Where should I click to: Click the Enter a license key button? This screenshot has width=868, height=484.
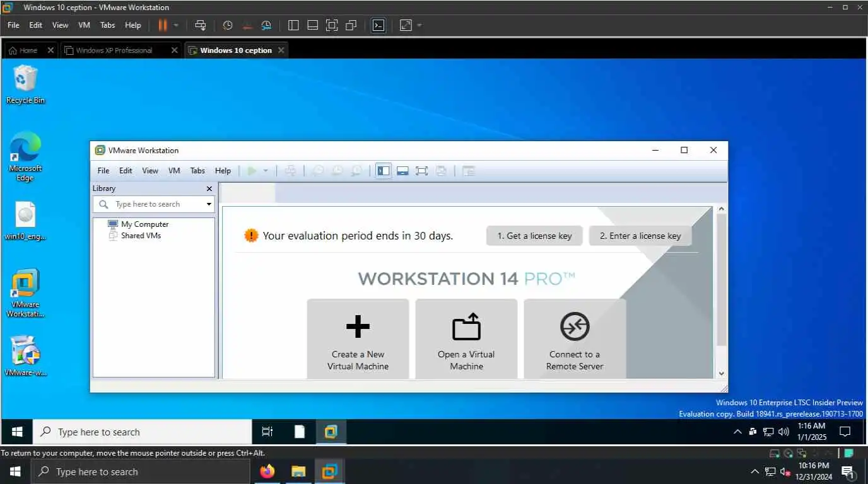(640, 236)
